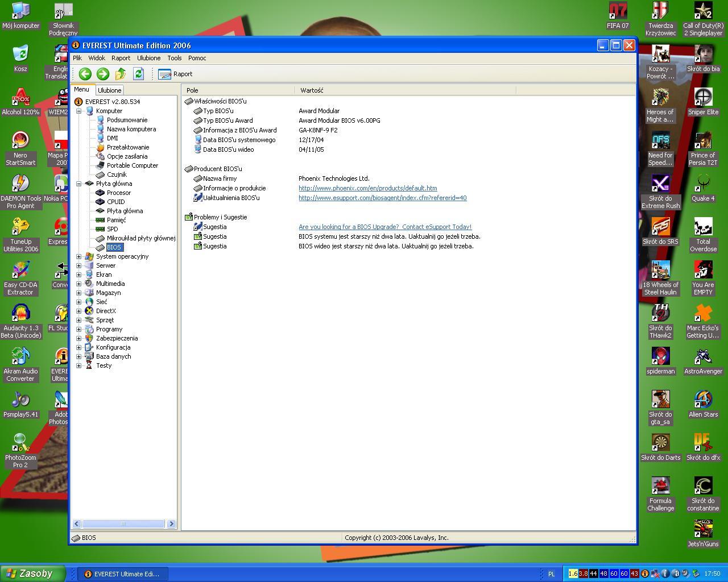Select Procesor tree item
Screen dimensions: 728x582
point(119,193)
